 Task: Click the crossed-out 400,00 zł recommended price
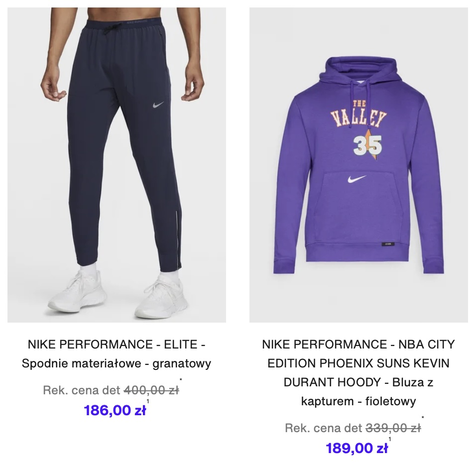coord(151,390)
